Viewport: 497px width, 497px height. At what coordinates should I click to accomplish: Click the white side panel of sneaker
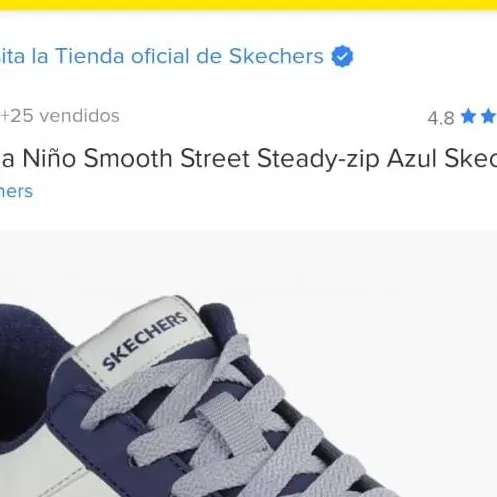tap(37, 467)
